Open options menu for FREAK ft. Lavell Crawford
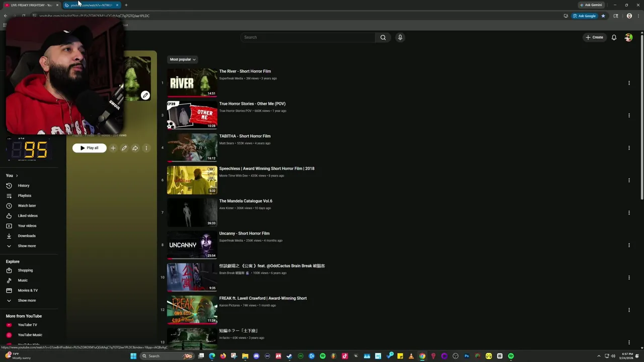The width and height of the screenshot is (644, 362). pos(629,310)
